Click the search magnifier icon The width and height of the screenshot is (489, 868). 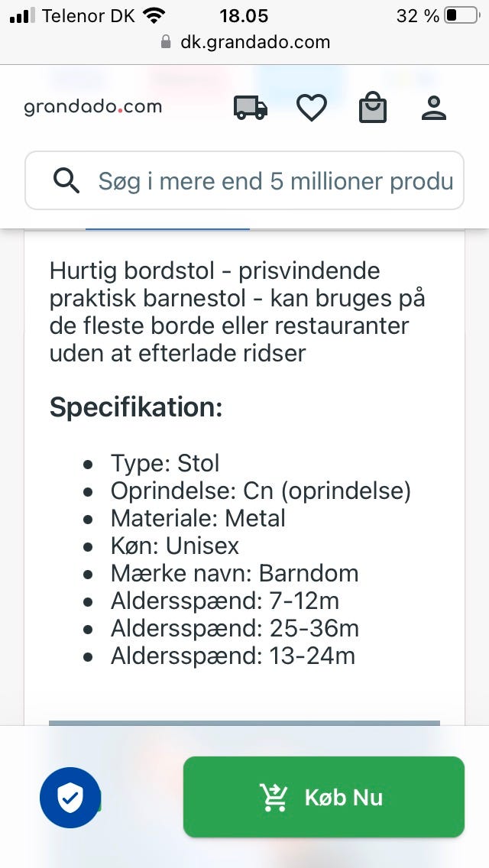(x=66, y=181)
